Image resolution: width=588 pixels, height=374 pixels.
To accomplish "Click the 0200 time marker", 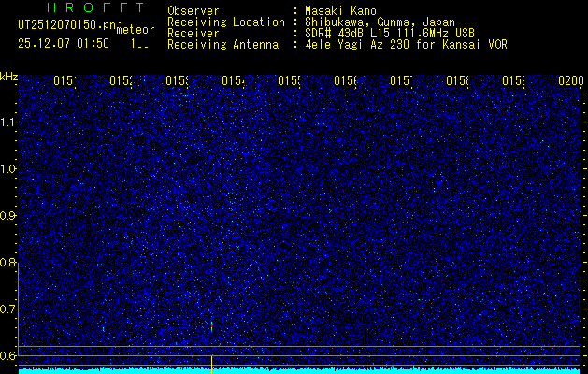I will pos(570,81).
